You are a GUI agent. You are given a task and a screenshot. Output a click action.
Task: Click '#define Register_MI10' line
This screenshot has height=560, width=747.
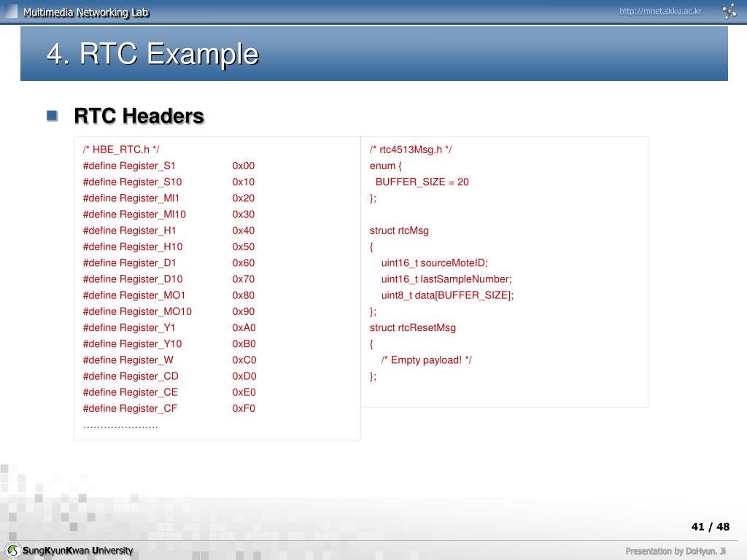click(134, 214)
